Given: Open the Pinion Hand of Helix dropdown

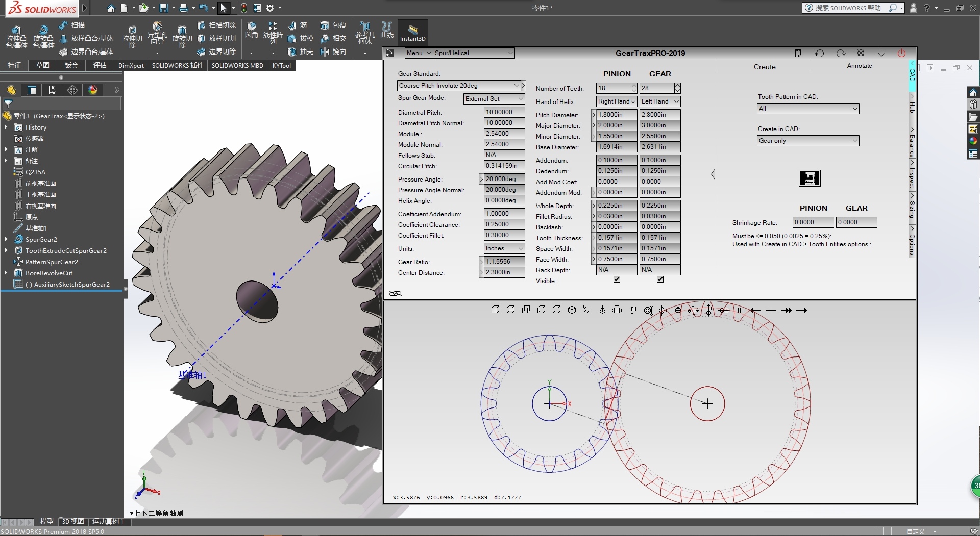Looking at the screenshot, I should 617,101.
